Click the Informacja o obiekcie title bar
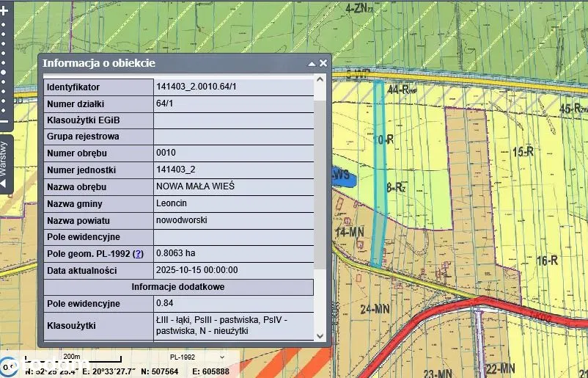 [x=169, y=63]
